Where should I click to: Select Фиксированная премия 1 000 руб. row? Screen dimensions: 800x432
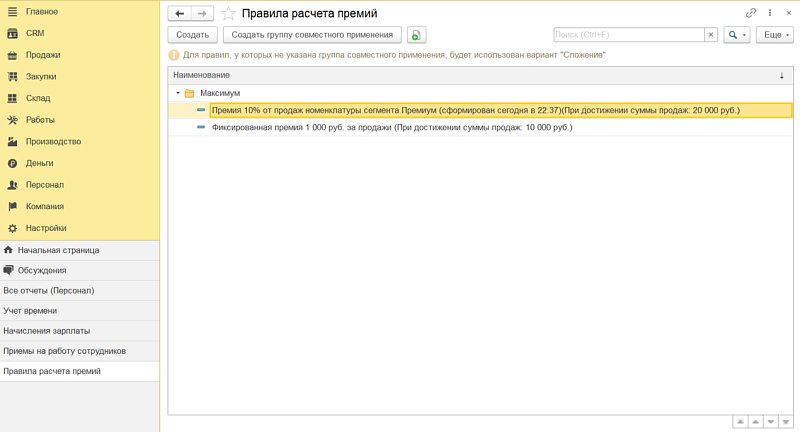coord(480,128)
